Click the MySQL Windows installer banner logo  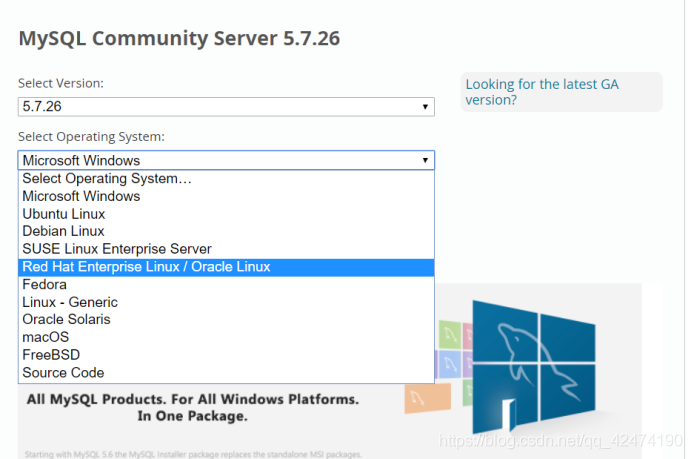[x=534, y=366]
